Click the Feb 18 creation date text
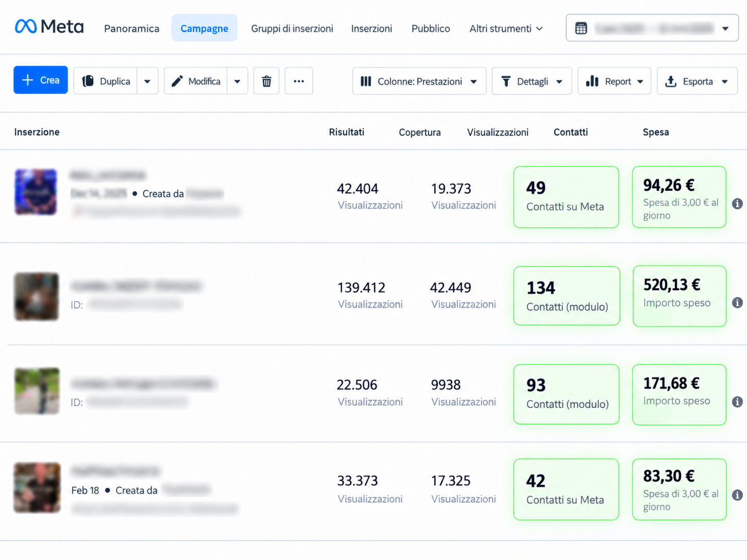Image resolution: width=747 pixels, height=560 pixels. 85,490
